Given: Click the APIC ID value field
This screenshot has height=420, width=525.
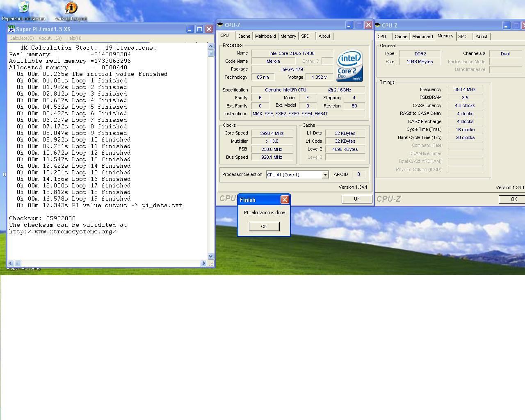Looking at the screenshot, I should pyautogui.click(x=358, y=174).
